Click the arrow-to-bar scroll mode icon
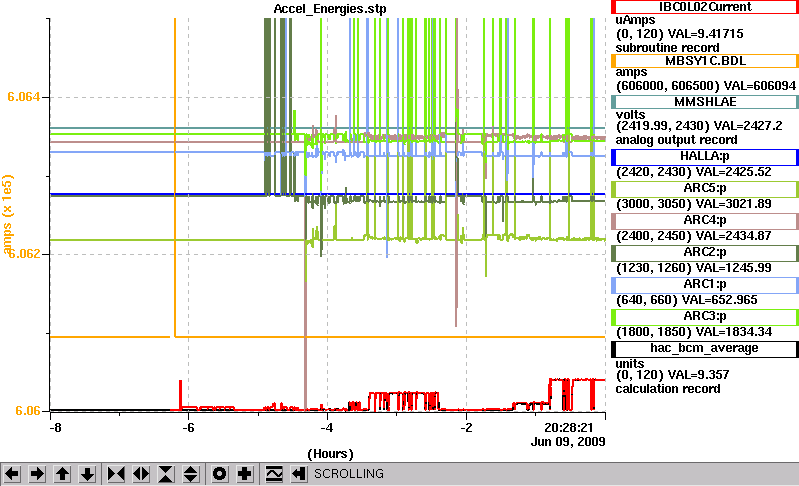The width and height of the screenshot is (799, 486). tap(299, 474)
